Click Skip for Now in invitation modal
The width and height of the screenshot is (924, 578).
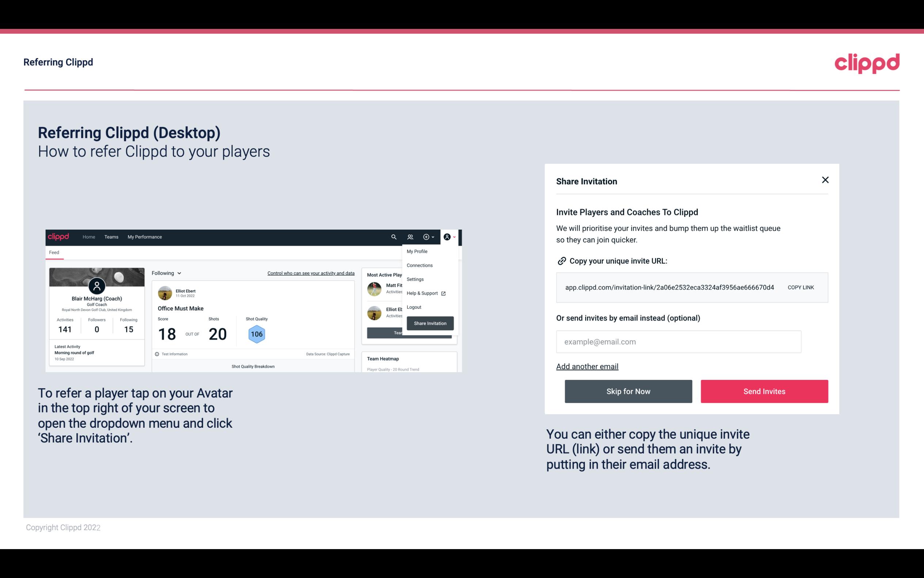[x=628, y=391]
